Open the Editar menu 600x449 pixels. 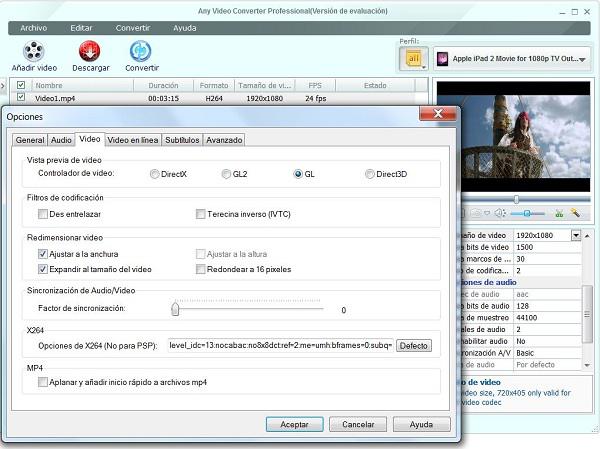[x=81, y=28]
